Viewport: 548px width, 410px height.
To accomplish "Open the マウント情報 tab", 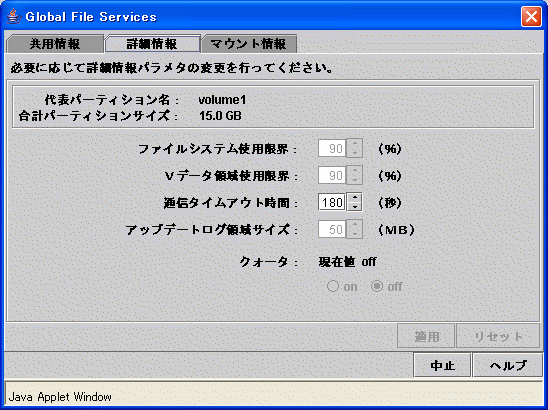I will [248, 44].
